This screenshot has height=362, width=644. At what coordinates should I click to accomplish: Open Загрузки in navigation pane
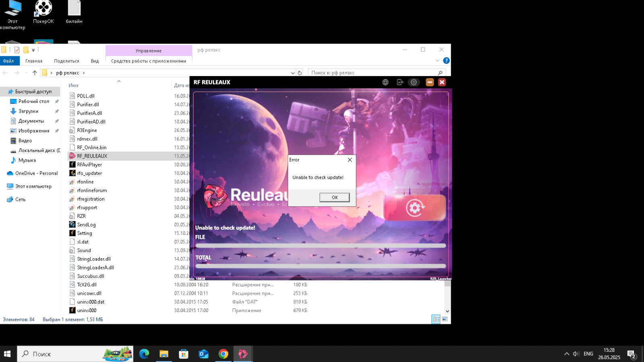click(x=29, y=111)
